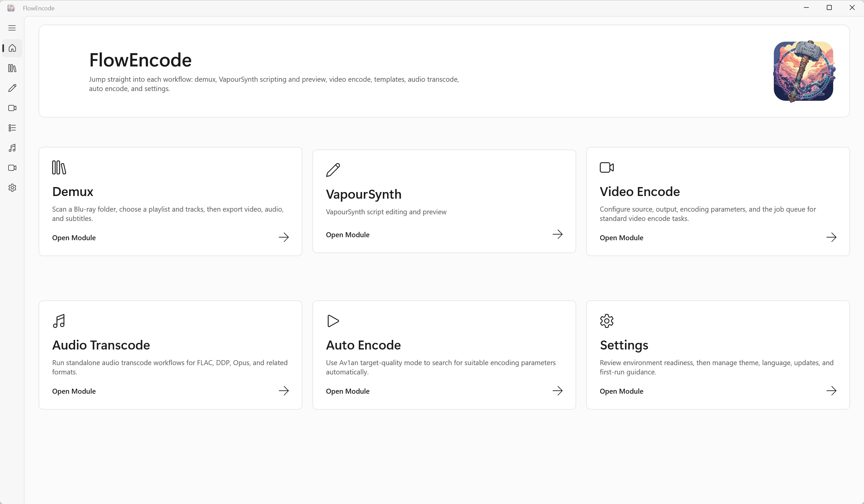This screenshot has height=504, width=864.
Task: Click the FlowEncode title bar label
Action: [x=39, y=8]
